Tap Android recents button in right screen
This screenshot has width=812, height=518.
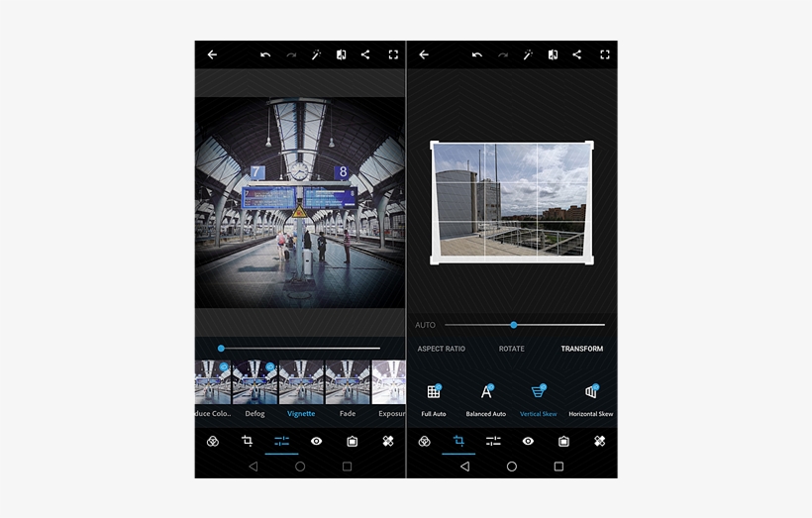coord(558,466)
